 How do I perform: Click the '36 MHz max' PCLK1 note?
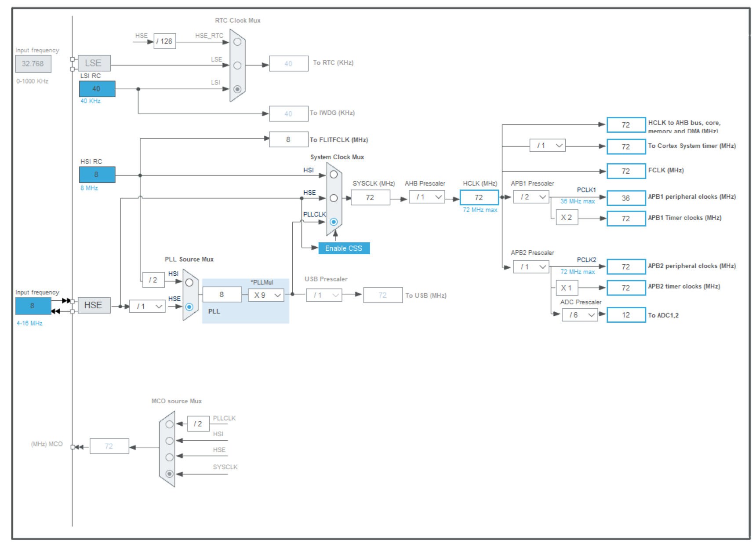[578, 201]
